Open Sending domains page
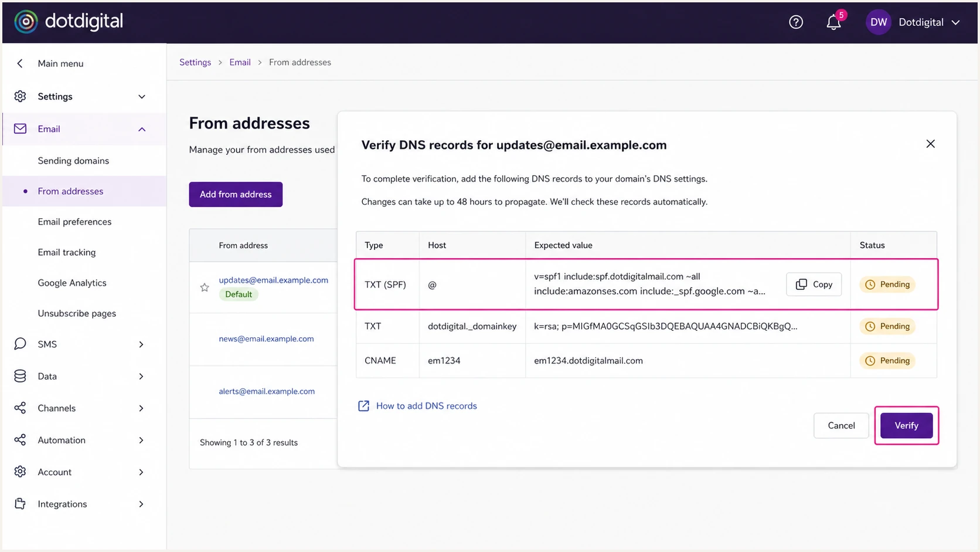Screen dimensions: 980x552 coord(73,161)
